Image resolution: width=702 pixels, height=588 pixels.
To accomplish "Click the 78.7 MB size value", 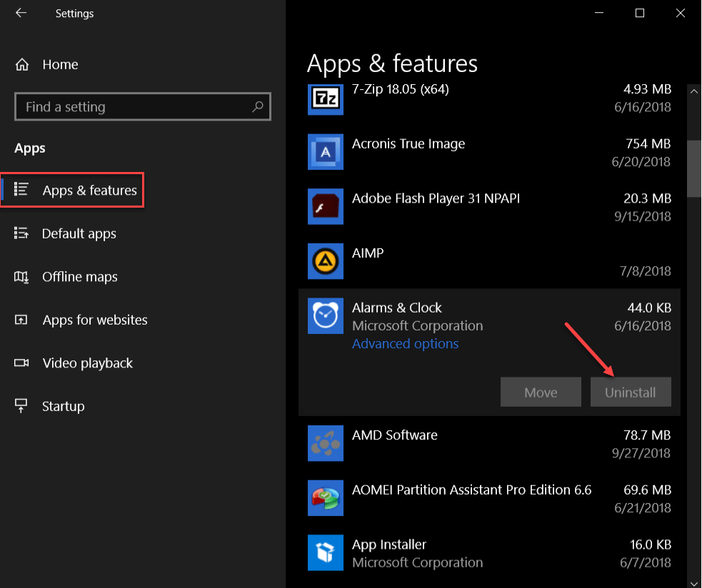I will tap(648, 435).
